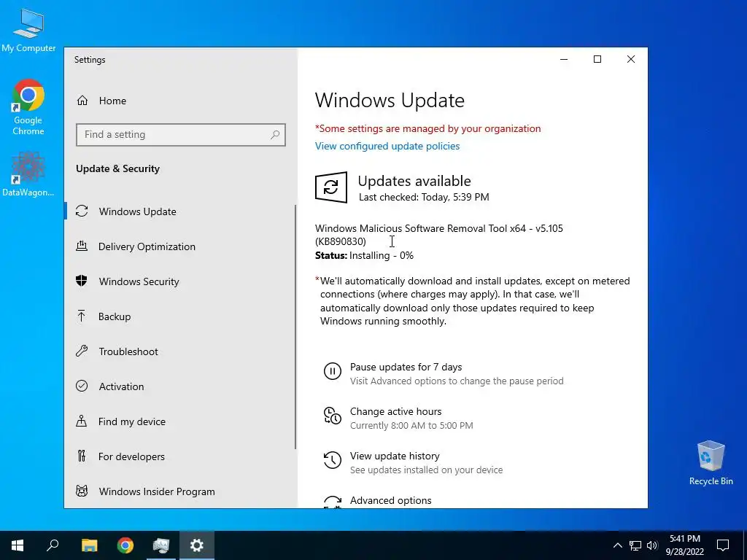Open Server Manager taskbar icon

point(161,545)
